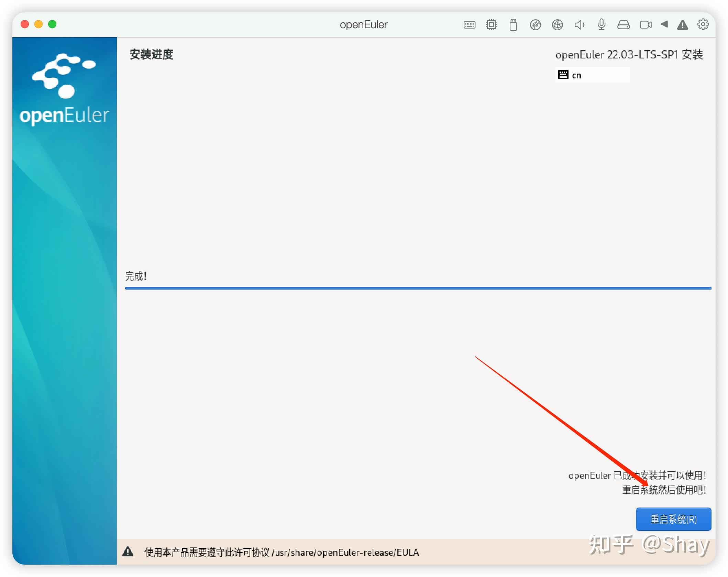This screenshot has width=728, height=577.
Task: Click the microphone icon
Action: (601, 25)
